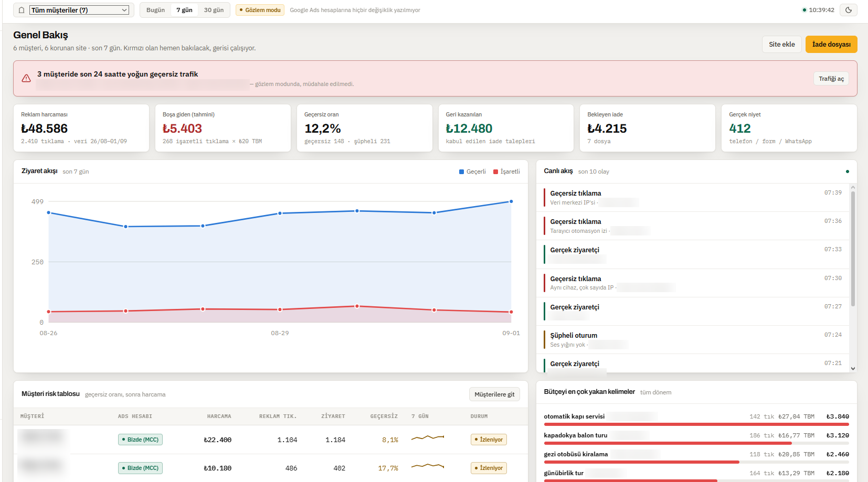This screenshot has width=868, height=482.
Task: Click scroll up arrow in Canlı akış
Action: point(853,187)
